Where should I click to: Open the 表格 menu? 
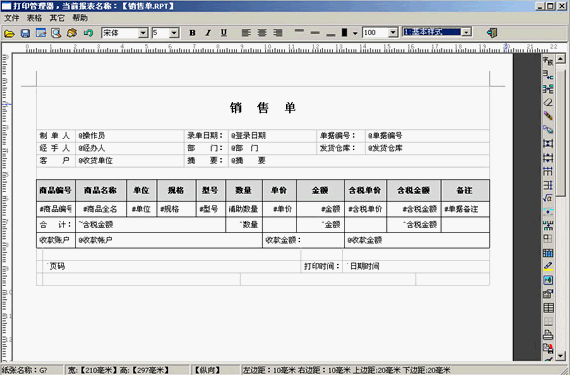point(34,18)
